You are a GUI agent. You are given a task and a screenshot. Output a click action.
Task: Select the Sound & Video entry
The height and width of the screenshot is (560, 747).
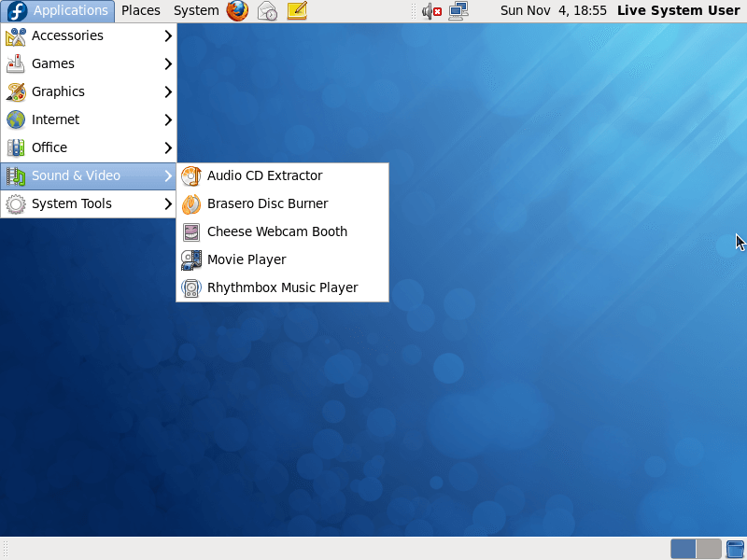click(89, 176)
